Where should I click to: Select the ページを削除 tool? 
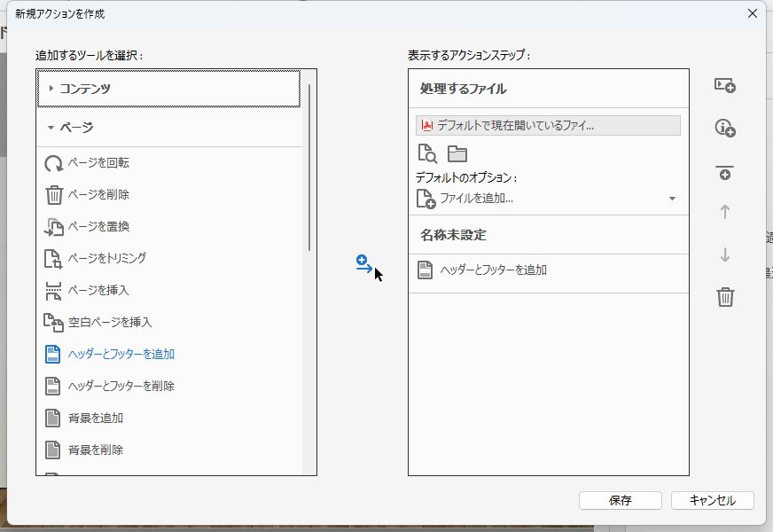[x=98, y=194]
